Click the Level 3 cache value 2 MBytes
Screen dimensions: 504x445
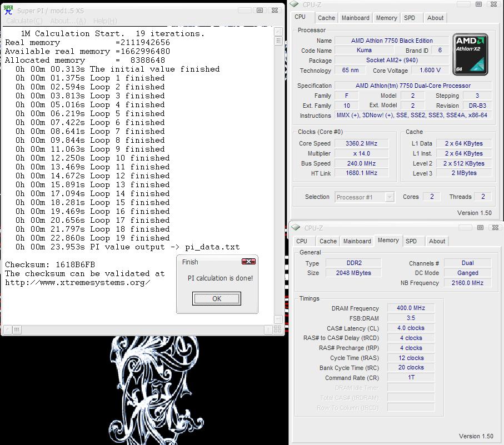(464, 173)
